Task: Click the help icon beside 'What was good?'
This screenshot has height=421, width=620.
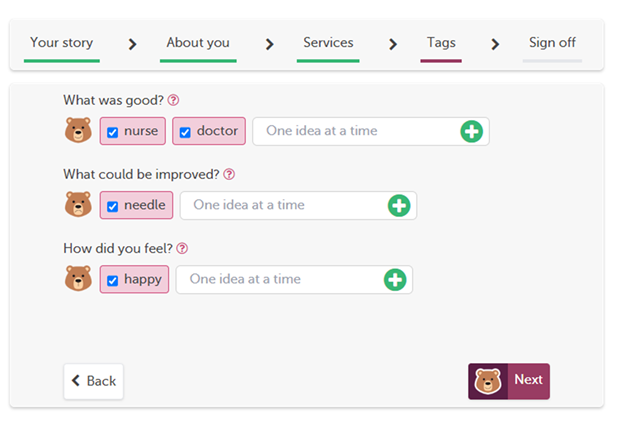Action: pos(173,100)
